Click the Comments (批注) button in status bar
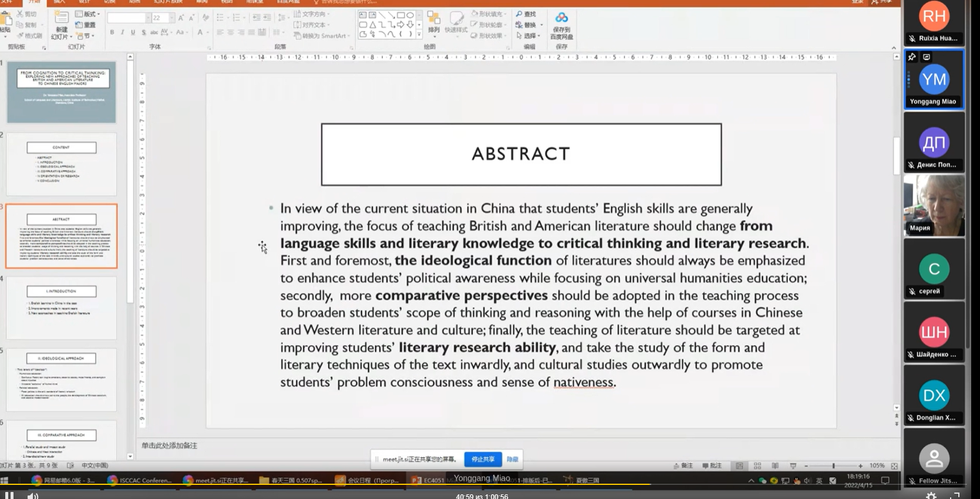Image resolution: width=980 pixels, height=499 pixels. 712,465
